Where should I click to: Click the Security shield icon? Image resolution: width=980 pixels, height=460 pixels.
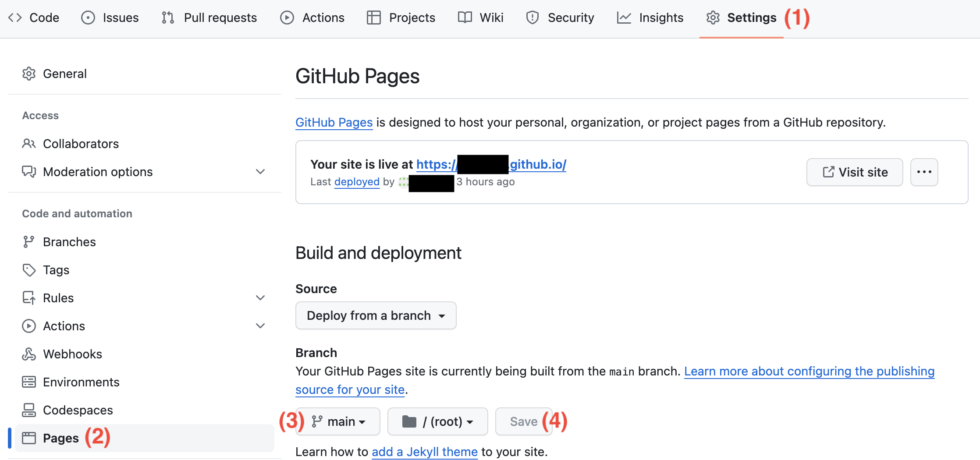click(x=533, y=18)
